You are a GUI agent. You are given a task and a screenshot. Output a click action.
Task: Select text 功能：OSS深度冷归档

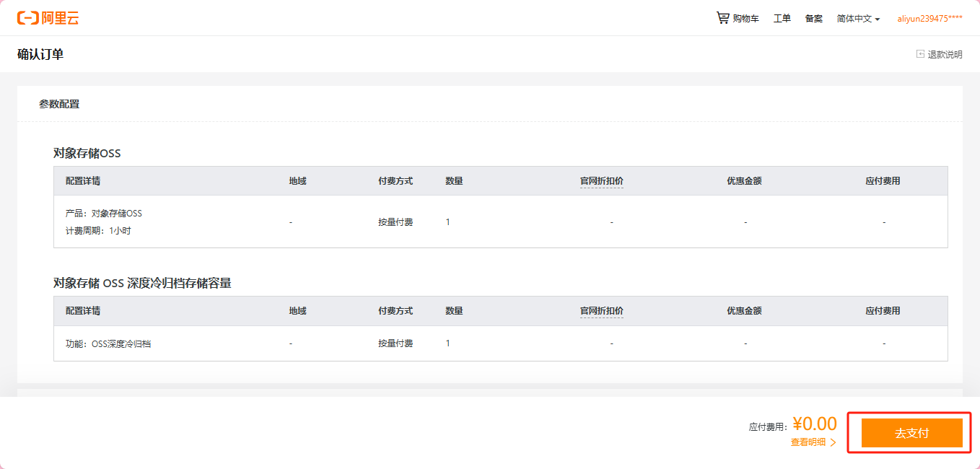(x=108, y=343)
